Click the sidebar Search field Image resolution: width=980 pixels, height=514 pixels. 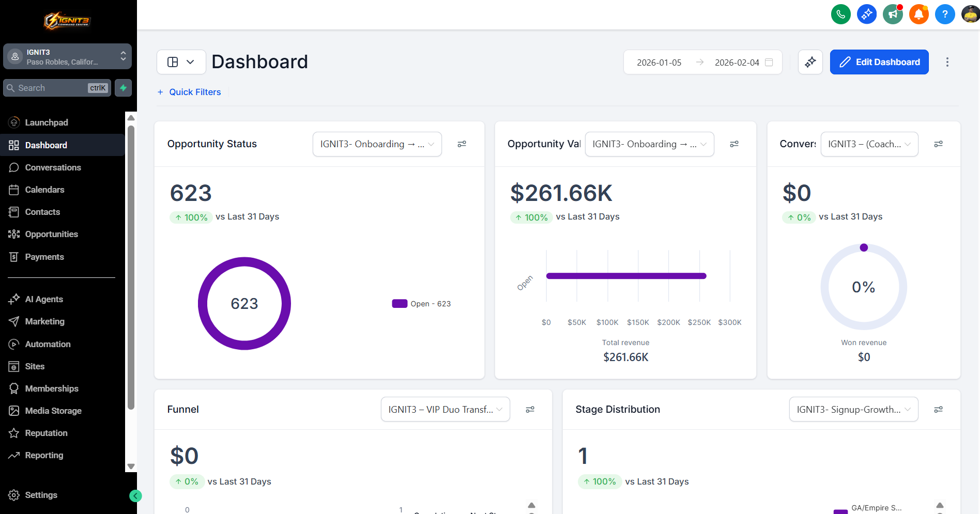click(x=57, y=88)
